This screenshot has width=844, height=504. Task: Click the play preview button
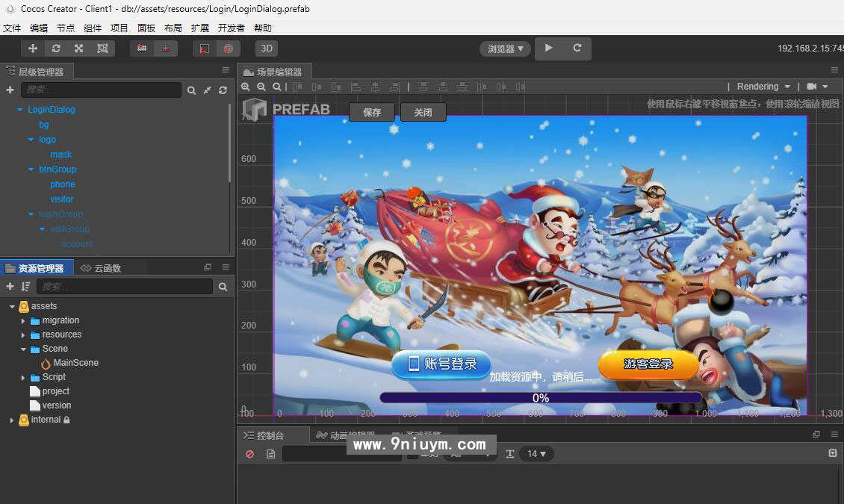[549, 48]
